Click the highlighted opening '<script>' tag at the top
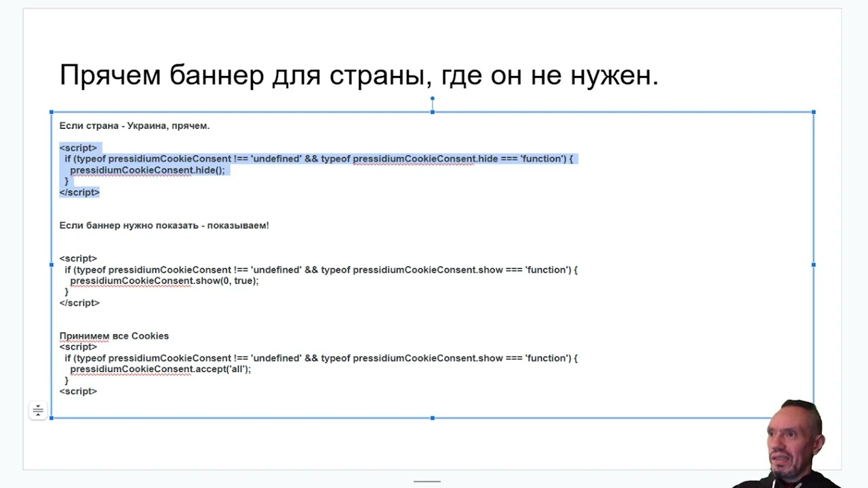 (78, 148)
